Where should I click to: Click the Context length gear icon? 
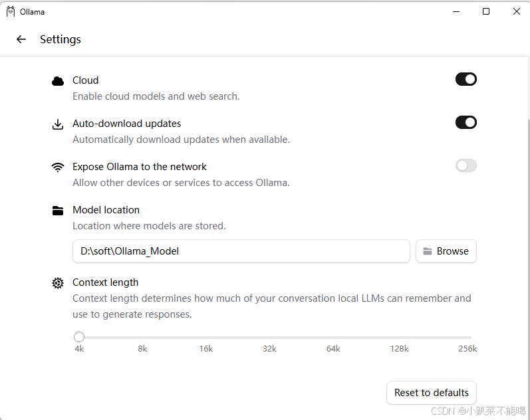(58, 283)
